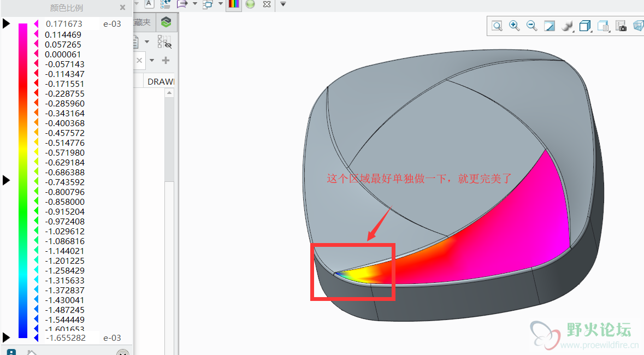The height and width of the screenshot is (355, 644).
Task: Open the display style shaded spheres icon
Action: pos(567,26)
